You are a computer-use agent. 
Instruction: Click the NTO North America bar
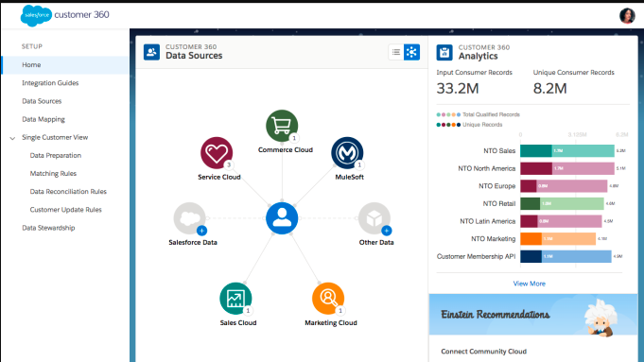point(567,168)
